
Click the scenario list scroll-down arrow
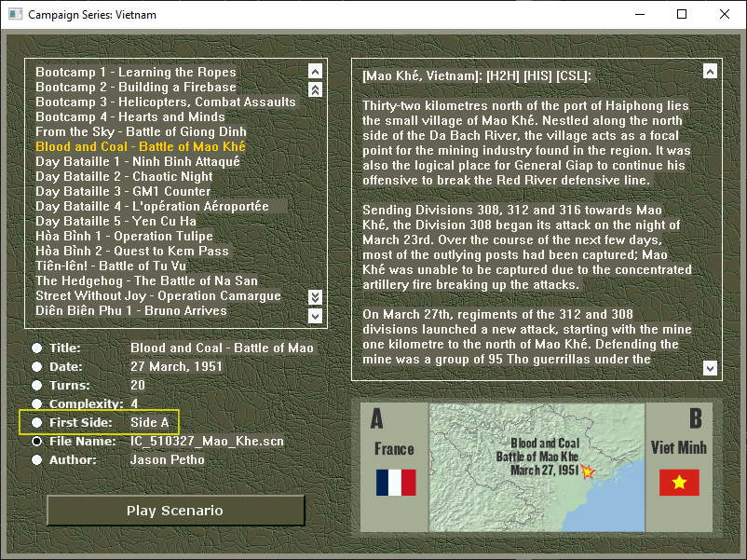315,316
